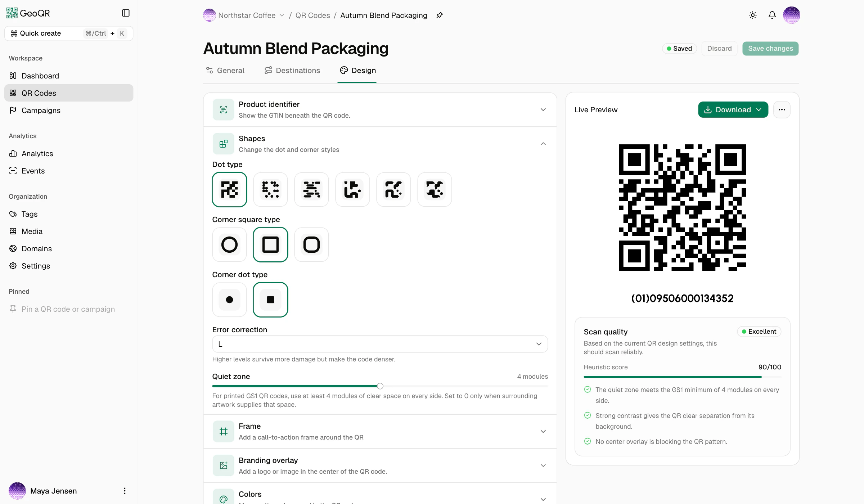864x504 pixels.
Task: Go to QR Codes breadcrumb link
Action: point(312,15)
